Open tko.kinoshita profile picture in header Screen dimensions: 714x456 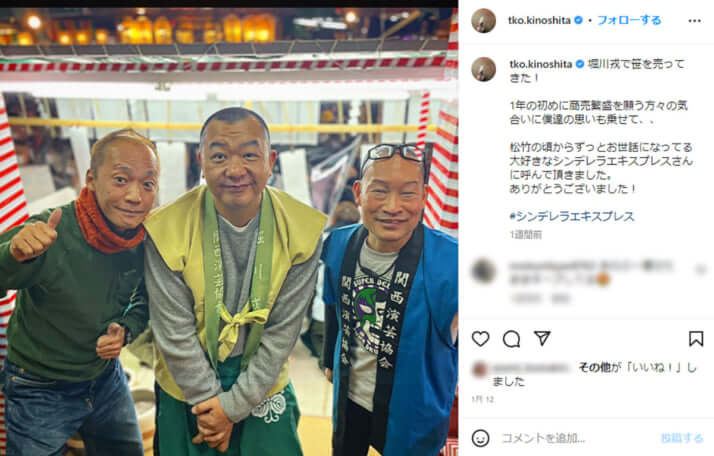[483, 20]
